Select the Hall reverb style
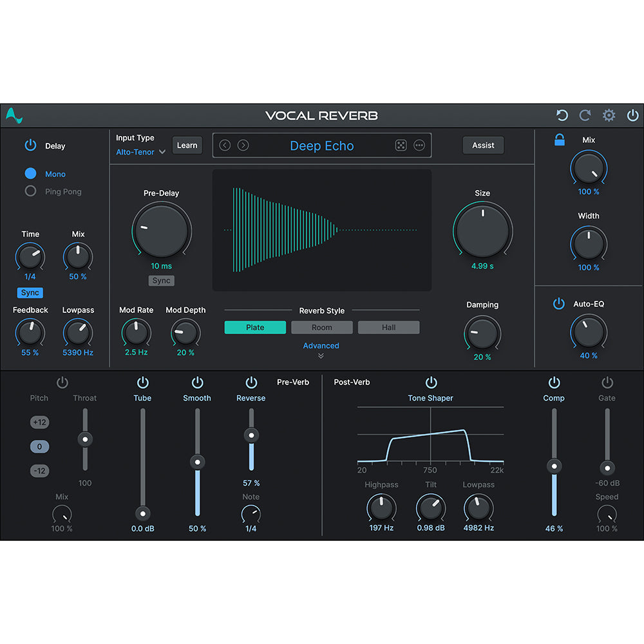Screen dimensions: 644x644 pos(388,327)
